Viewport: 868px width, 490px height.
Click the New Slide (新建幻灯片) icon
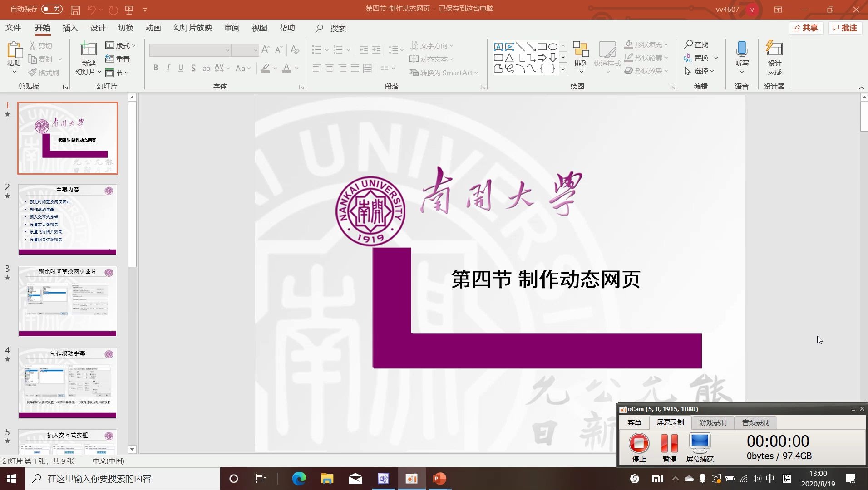(89, 49)
